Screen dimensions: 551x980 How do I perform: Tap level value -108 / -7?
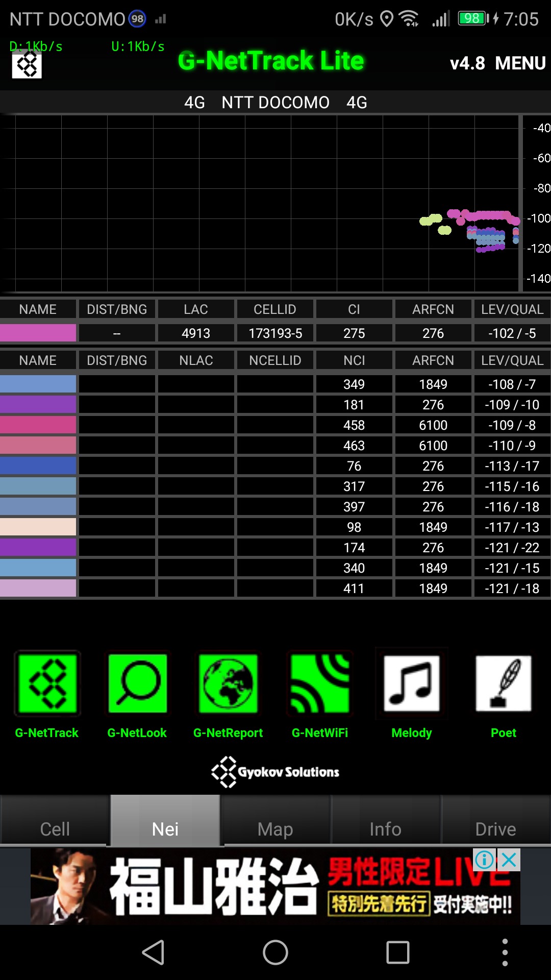click(x=512, y=384)
